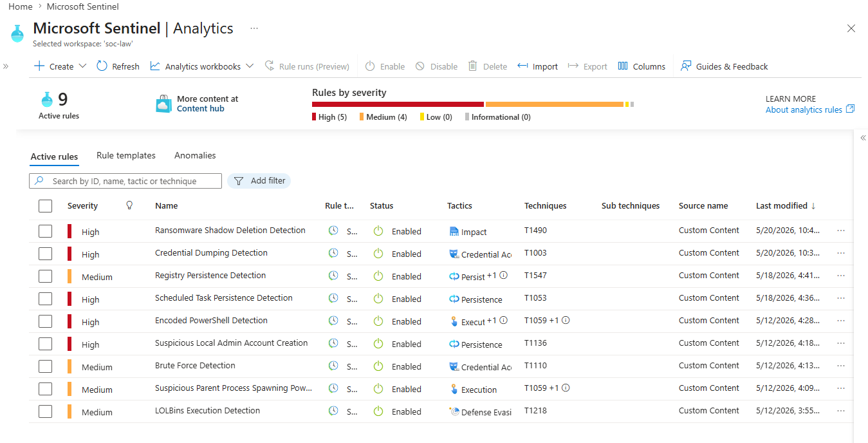Click the Add filter button
The width and height of the screenshot is (868, 443).
[x=259, y=181]
